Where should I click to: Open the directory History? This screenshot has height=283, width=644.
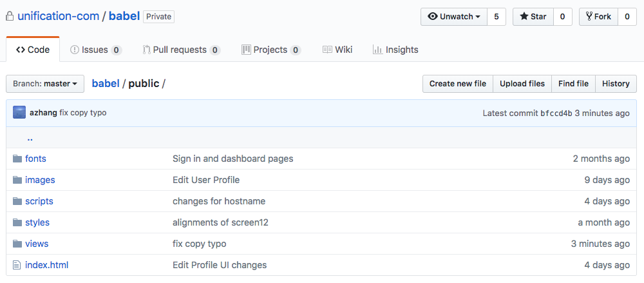point(616,84)
